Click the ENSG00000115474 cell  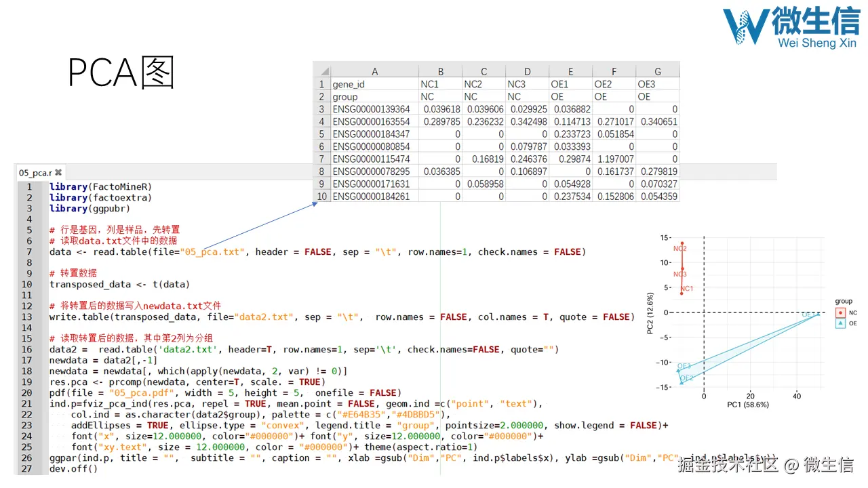374,159
